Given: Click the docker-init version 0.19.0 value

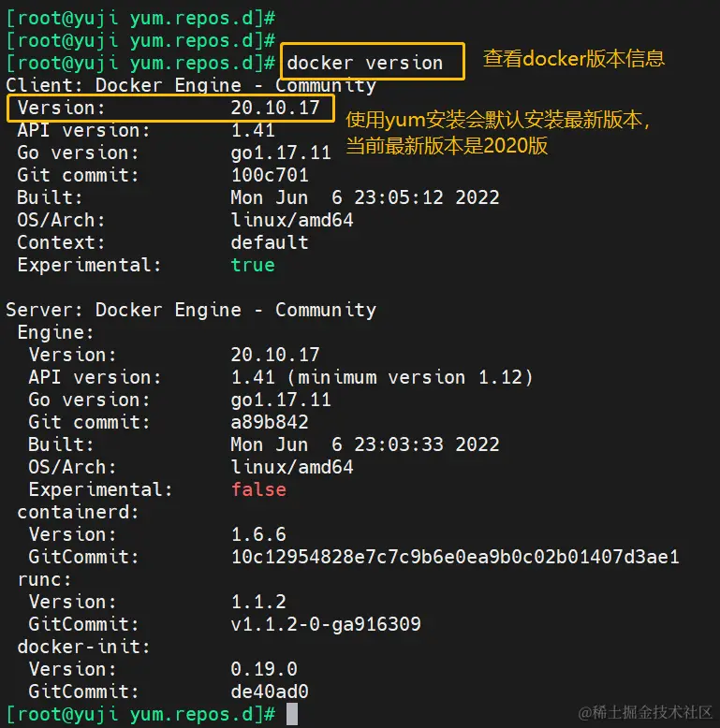Looking at the screenshot, I should [x=264, y=669].
